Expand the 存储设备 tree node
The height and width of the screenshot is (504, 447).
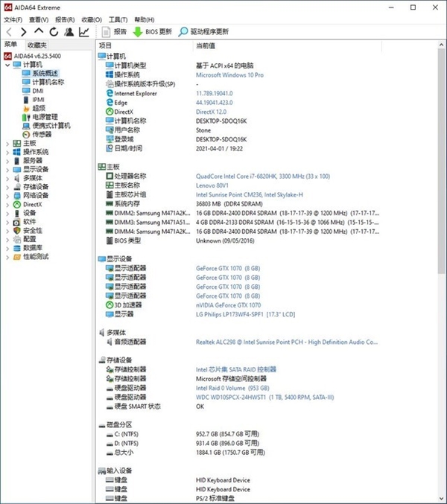pos(7,187)
